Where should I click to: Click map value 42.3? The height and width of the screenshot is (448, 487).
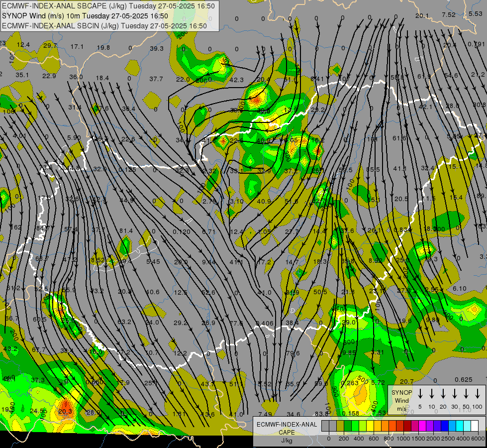pyautogui.click(x=236, y=80)
